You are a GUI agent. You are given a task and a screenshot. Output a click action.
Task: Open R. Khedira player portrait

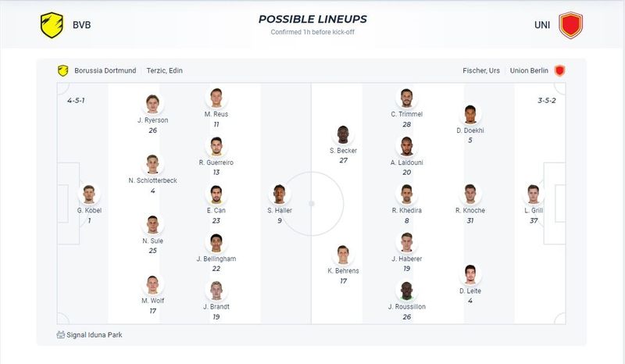tap(406, 194)
